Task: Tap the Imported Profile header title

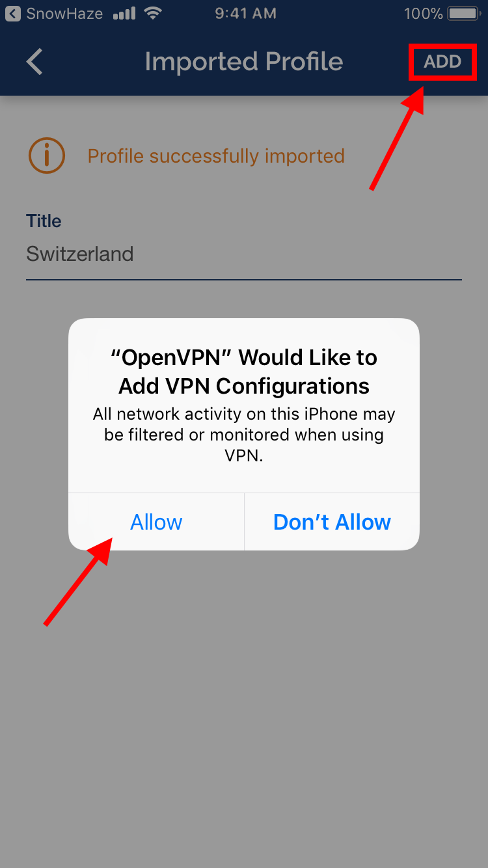Action: (x=244, y=62)
